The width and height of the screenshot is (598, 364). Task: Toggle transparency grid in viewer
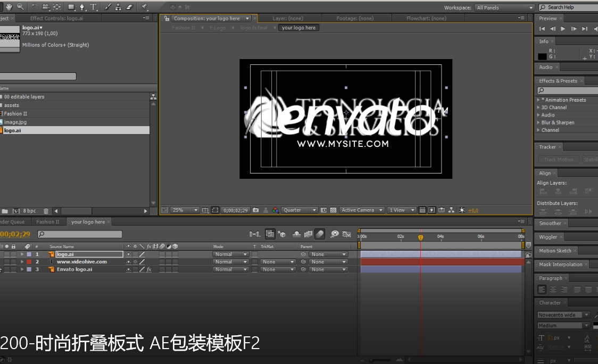point(333,210)
